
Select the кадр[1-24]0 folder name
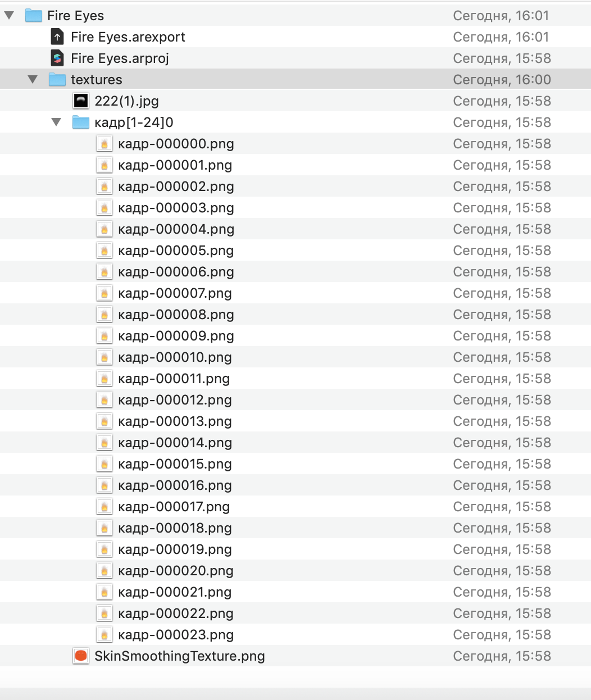[x=134, y=122]
